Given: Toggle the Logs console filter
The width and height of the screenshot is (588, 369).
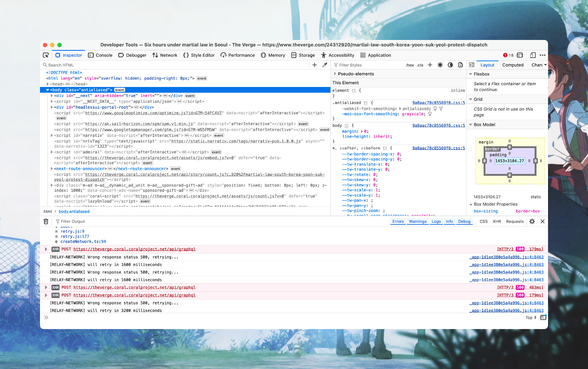Looking at the screenshot, I should (x=436, y=222).
